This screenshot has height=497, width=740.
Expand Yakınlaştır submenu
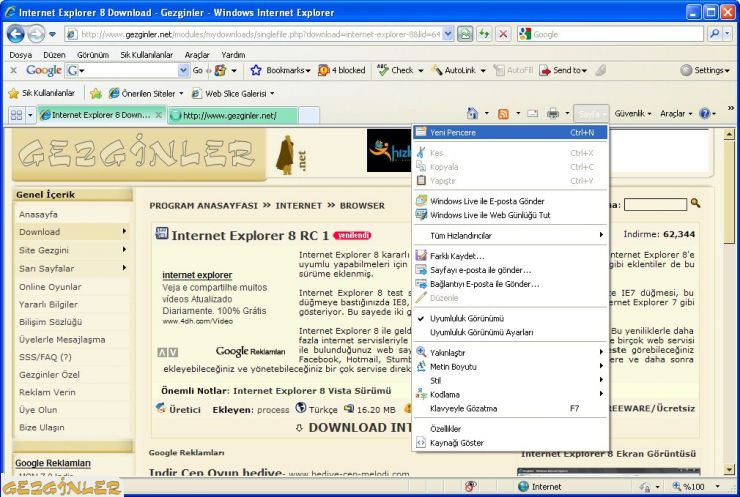(x=510, y=353)
